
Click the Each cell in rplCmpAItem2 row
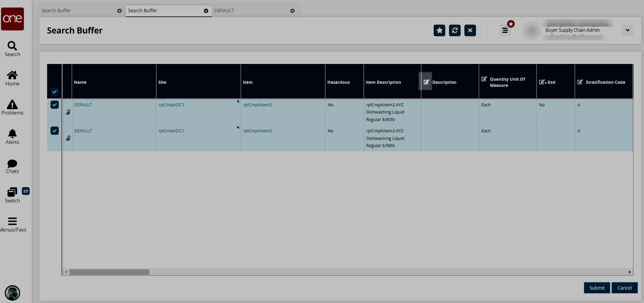(508, 112)
